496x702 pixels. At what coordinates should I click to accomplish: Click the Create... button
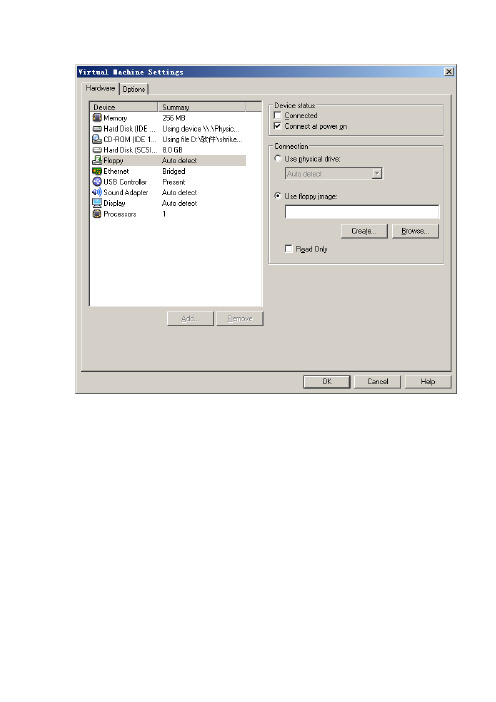(364, 231)
